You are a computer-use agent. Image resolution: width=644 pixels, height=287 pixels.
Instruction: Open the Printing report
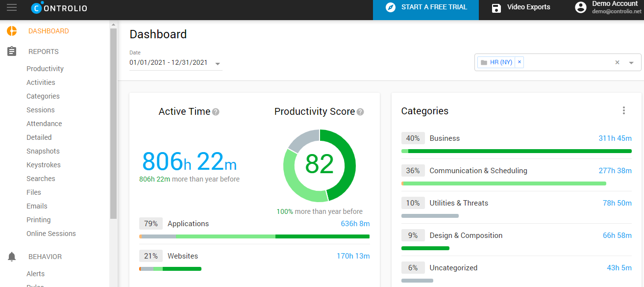[39, 220]
